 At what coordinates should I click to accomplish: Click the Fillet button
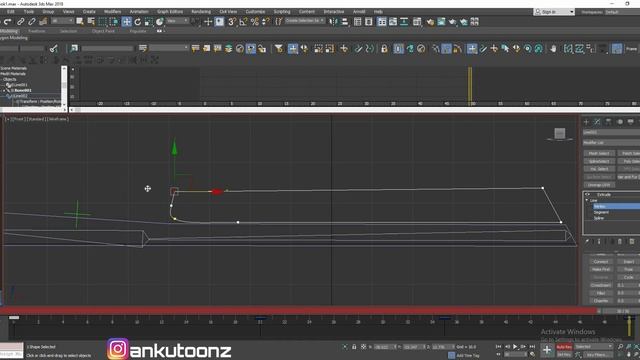(x=600, y=293)
